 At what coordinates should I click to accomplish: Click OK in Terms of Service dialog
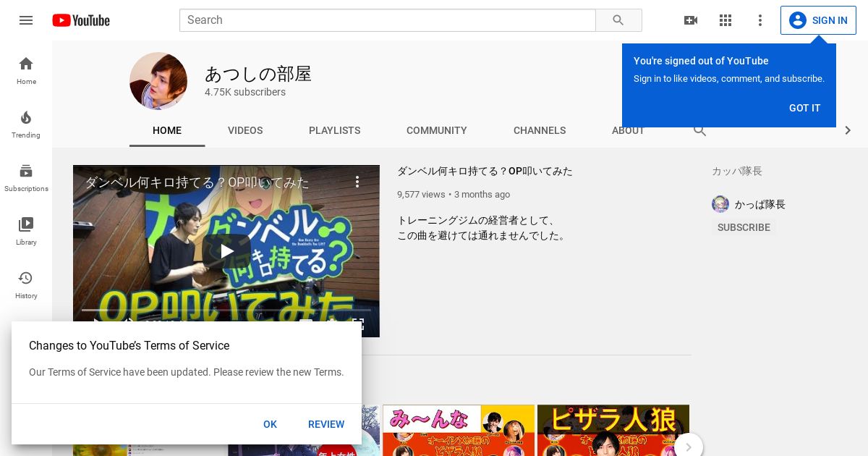[x=270, y=424]
